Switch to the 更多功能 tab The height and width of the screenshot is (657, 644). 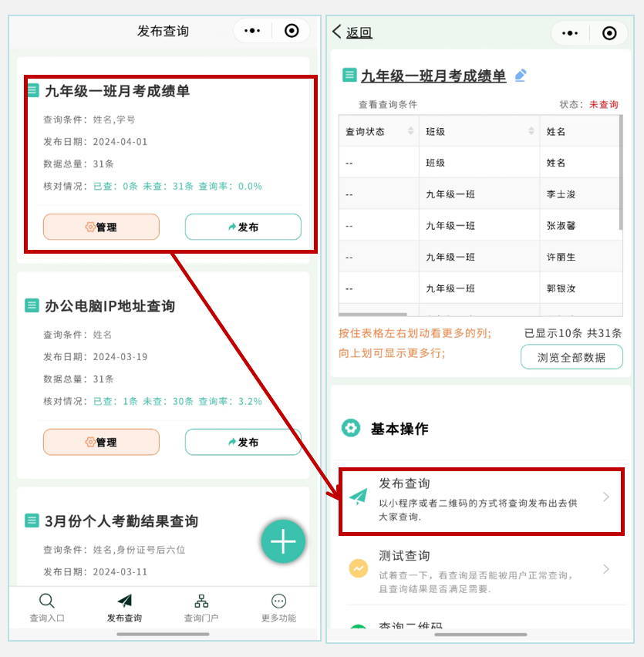[x=278, y=608]
